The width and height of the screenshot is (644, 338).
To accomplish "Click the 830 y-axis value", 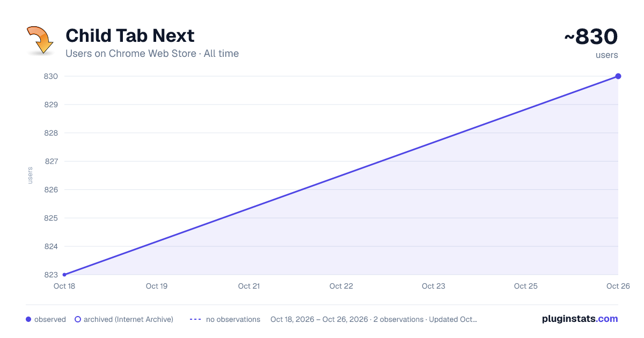I will coord(51,76).
